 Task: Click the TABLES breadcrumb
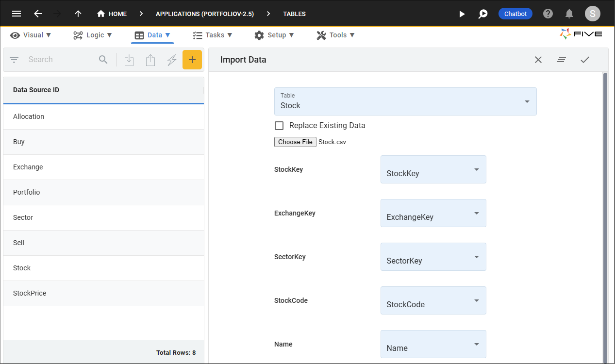(x=295, y=14)
